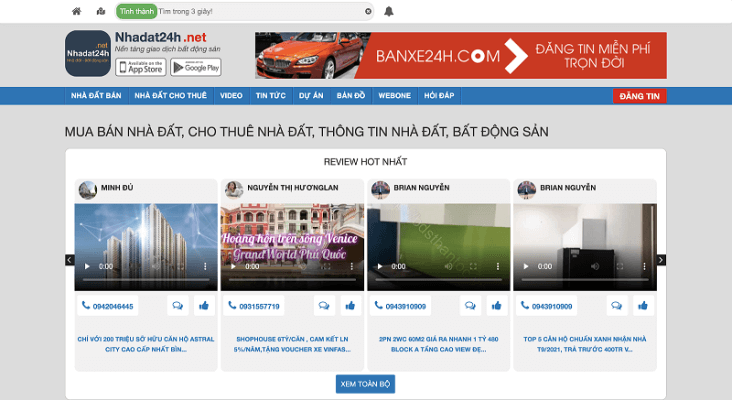Play the 2PN 2WC 60M2 video
The height and width of the screenshot is (400, 732).
pos(380,267)
